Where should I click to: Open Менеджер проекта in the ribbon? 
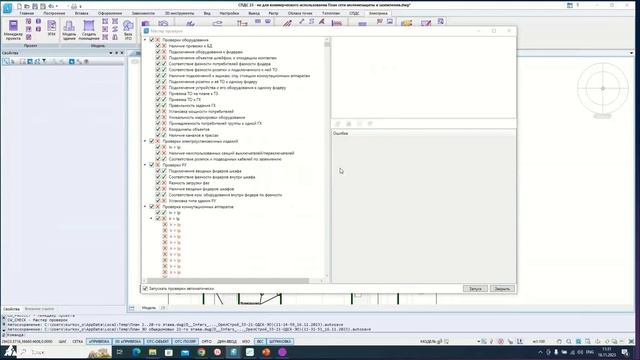tap(13, 30)
